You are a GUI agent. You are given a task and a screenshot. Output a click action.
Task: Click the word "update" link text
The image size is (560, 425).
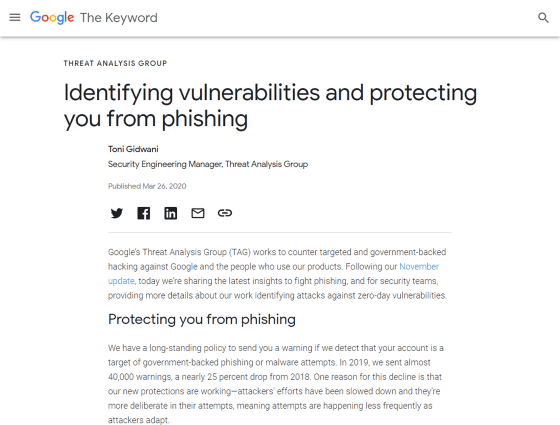point(121,281)
